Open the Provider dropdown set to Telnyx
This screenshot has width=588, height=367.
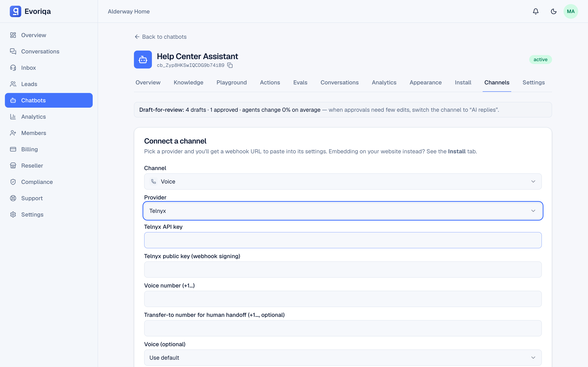point(343,211)
